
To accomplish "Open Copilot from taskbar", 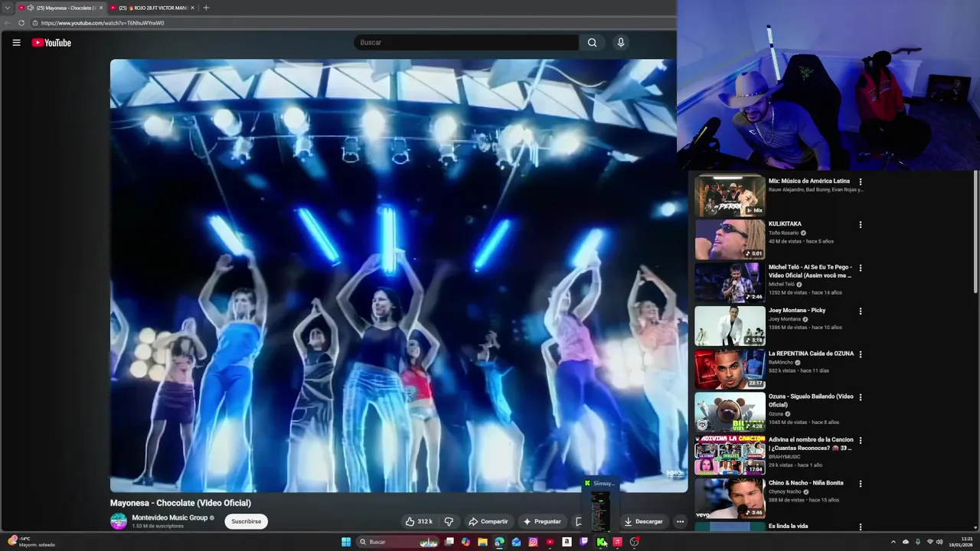I will point(465,542).
